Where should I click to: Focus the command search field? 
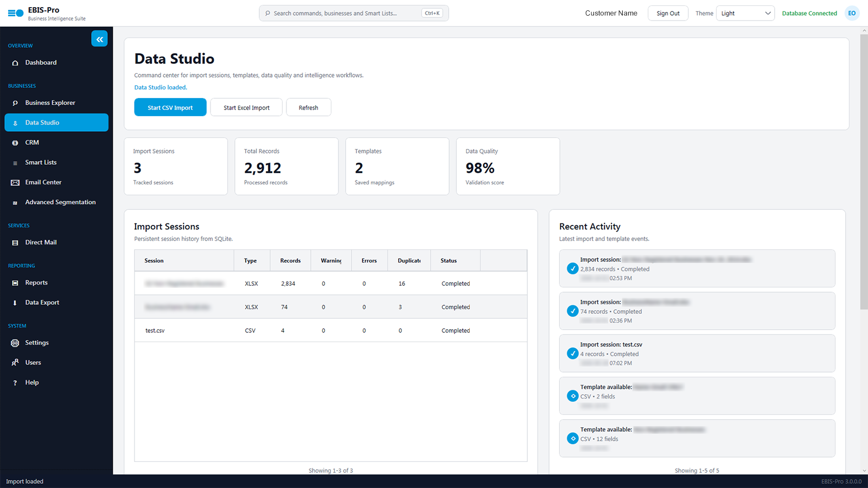(354, 13)
